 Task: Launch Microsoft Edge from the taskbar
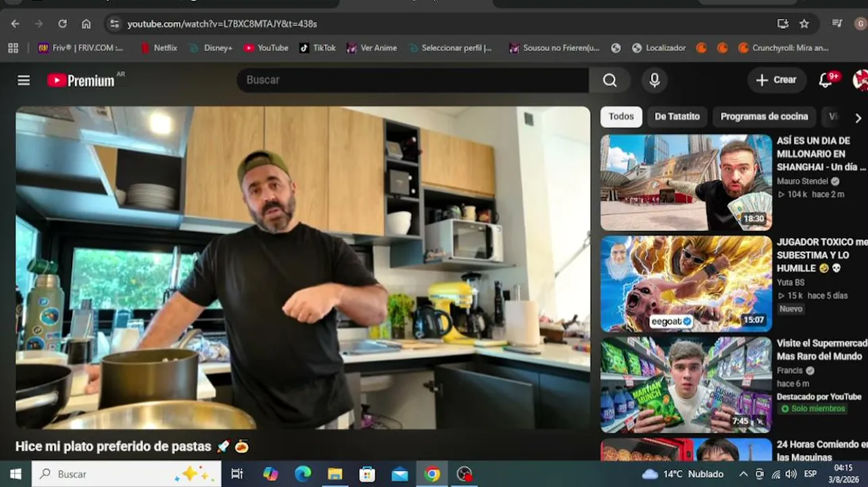[x=303, y=474]
